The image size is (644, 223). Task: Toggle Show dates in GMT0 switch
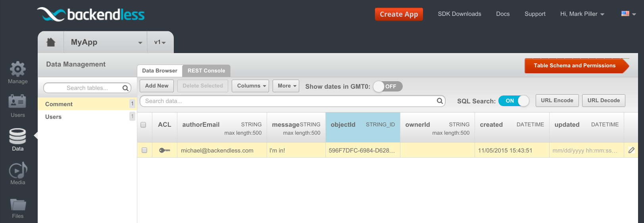(x=388, y=86)
